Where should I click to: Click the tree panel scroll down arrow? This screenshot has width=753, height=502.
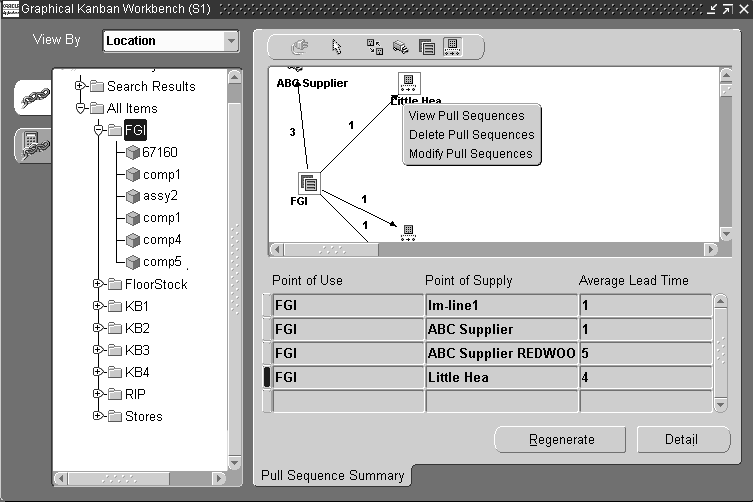(x=234, y=463)
